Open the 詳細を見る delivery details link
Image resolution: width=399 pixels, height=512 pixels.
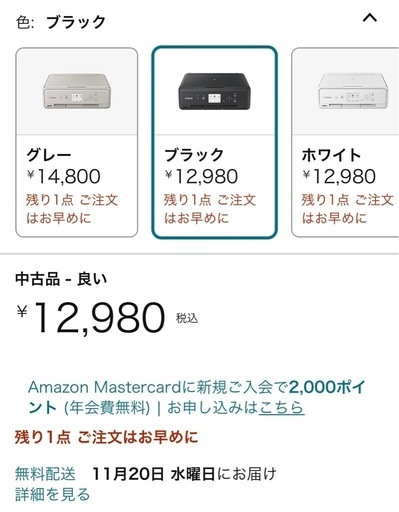point(52,494)
